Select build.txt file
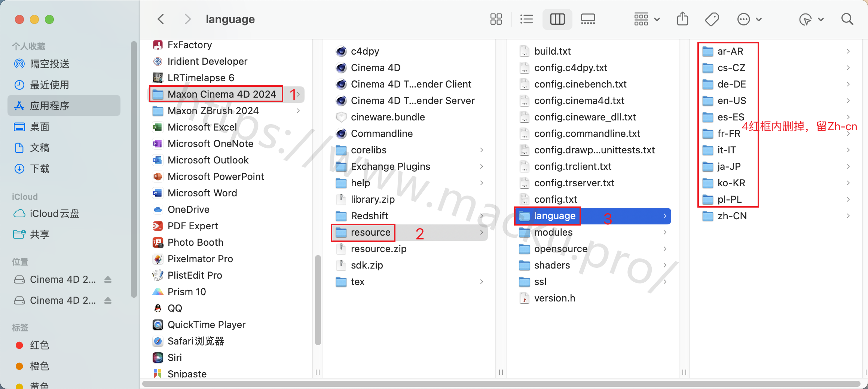This screenshot has height=389, width=868. 593,51
